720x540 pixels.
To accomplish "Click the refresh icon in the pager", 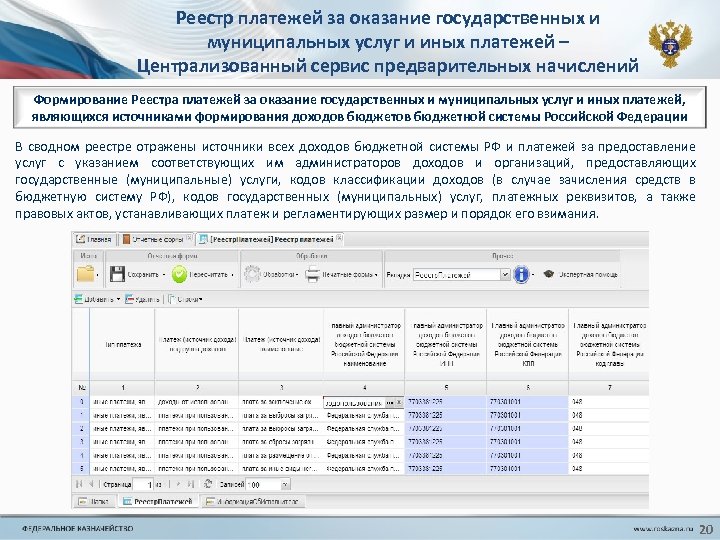I will (x=208, y=484).
